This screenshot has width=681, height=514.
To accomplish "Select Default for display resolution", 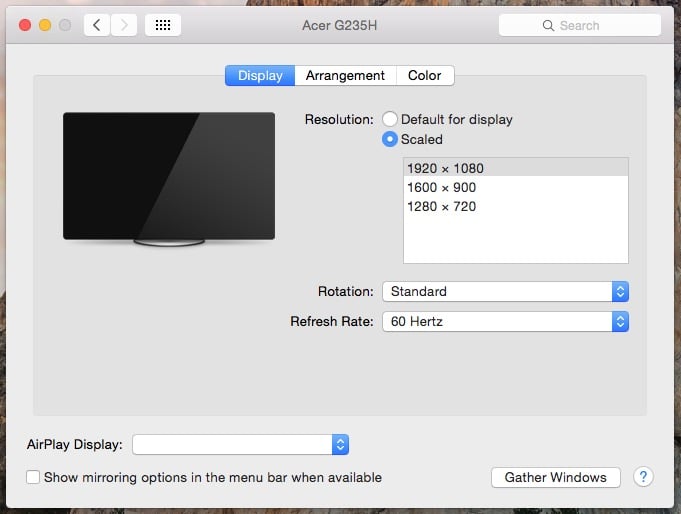I will coord(390,119).
